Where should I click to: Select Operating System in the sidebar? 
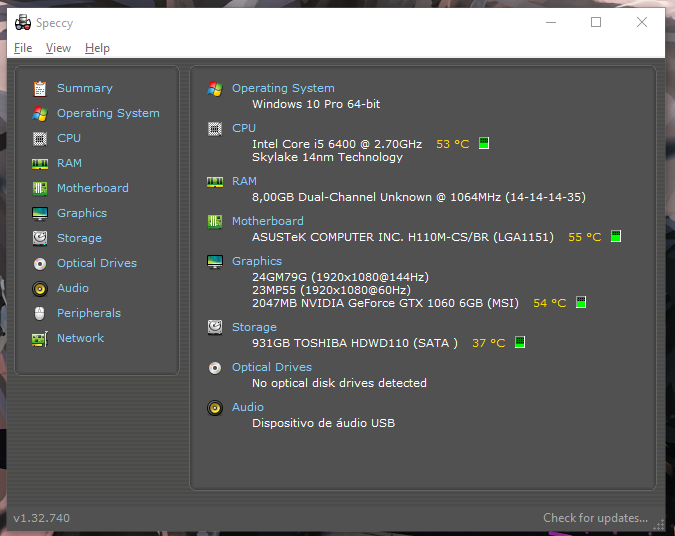click(x=108, y=113)
